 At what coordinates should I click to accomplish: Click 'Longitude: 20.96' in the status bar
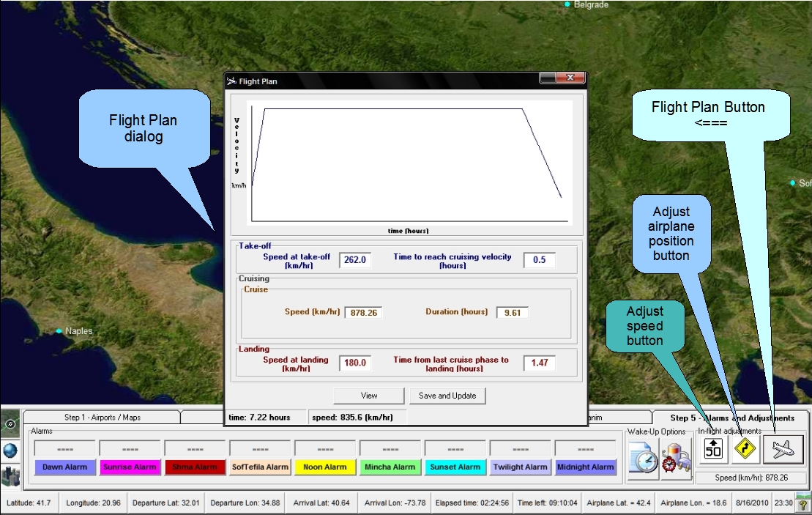(93, 503)
